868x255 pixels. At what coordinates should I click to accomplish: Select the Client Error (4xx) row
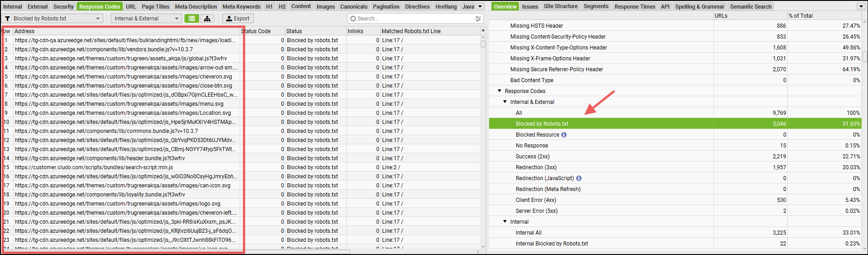(675, 200)
